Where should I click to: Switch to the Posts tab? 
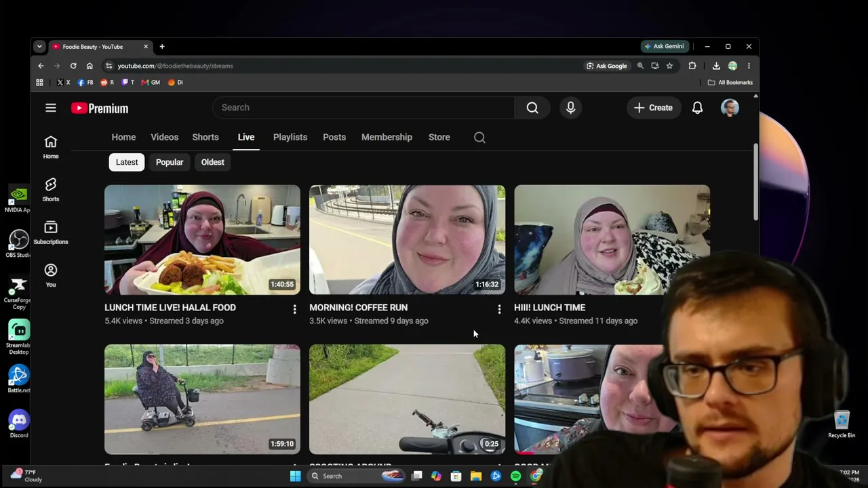pos(334,138)
